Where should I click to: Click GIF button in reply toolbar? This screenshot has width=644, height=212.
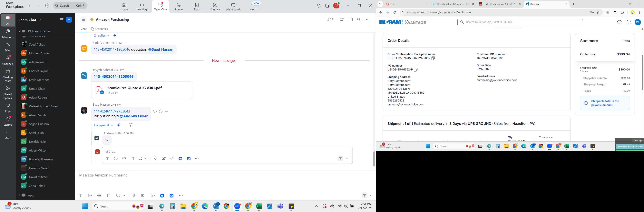124,158
